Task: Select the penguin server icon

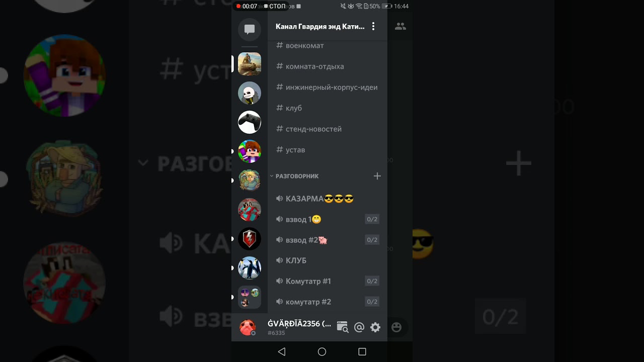Action: (x=250, y=268)
